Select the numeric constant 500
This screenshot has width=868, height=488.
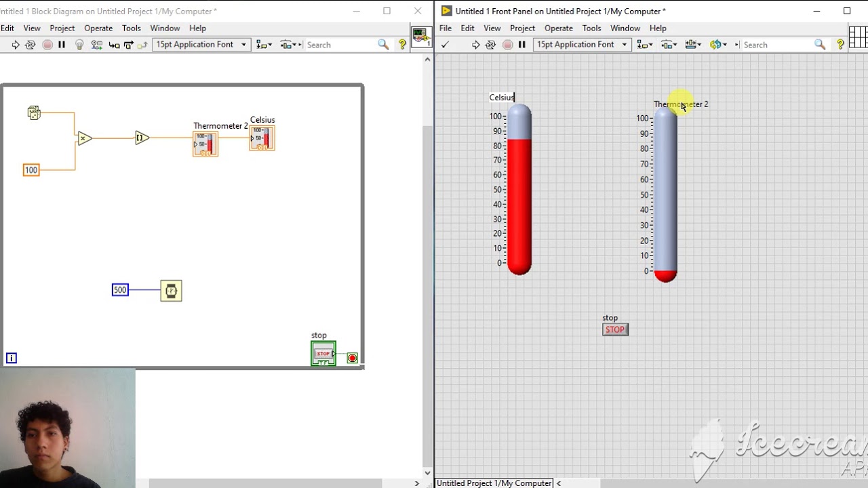[120, 290]
